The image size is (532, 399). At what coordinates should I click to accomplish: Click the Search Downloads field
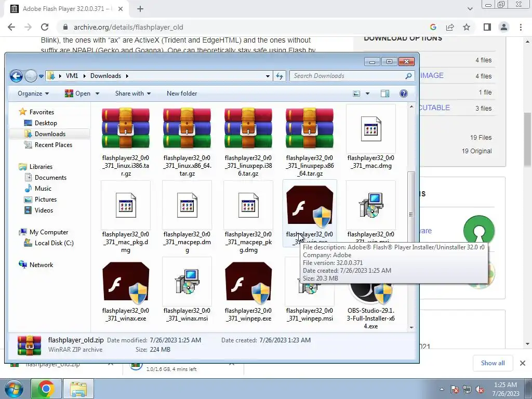352,76
